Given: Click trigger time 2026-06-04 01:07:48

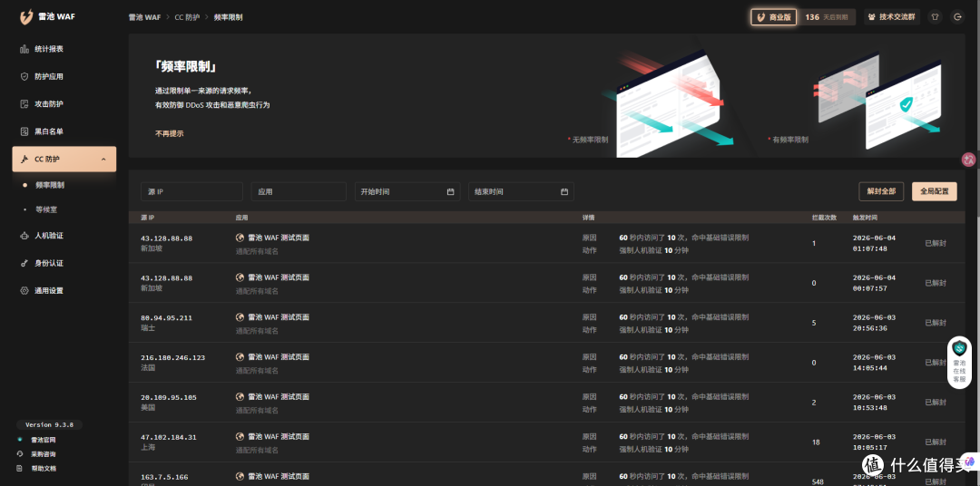Looking at the screenshot, I should click(874, 243).
